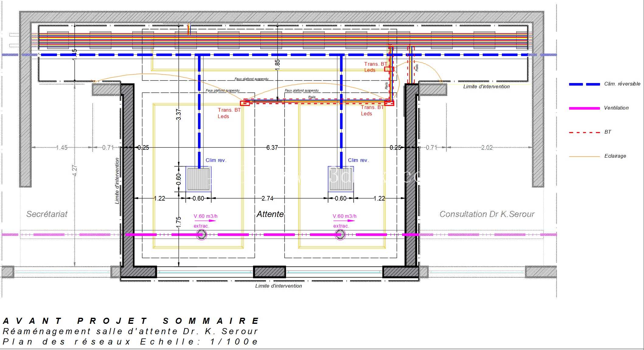The height and width of the screenshot is (350, 644).
Task: Select the '2.74' dimension between the units
Action: coord(267,198)
